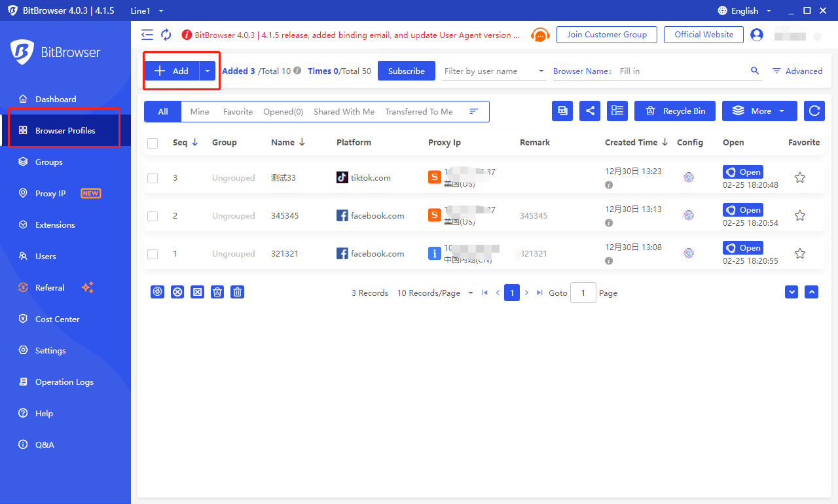The height and width of the screenshot is (504, 838).
Task: Click the info icon under 12月30日 13:23
Action: point(609,185)
